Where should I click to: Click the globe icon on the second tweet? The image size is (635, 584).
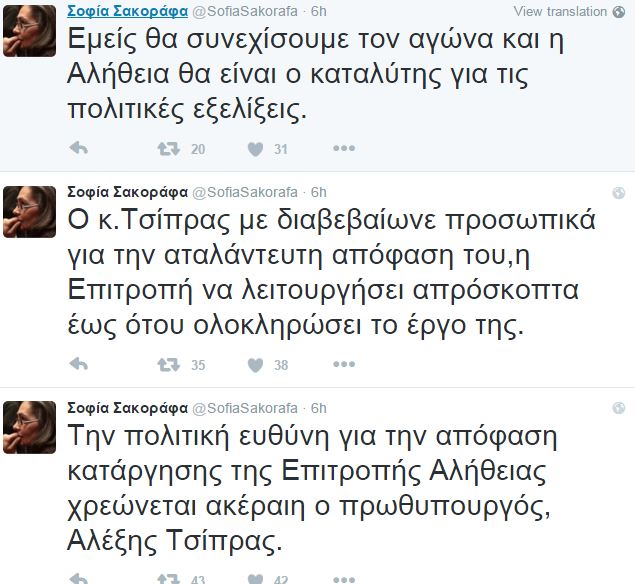click(x=619, y=193)
